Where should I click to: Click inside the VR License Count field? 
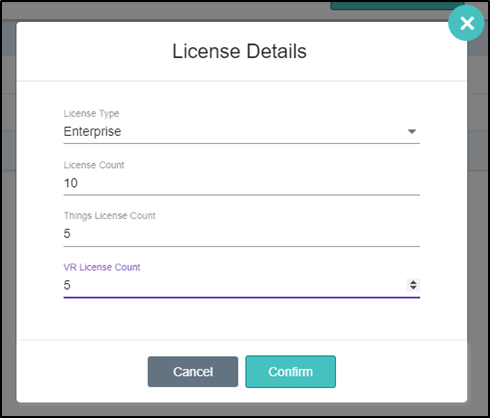[x=234, y=285]
